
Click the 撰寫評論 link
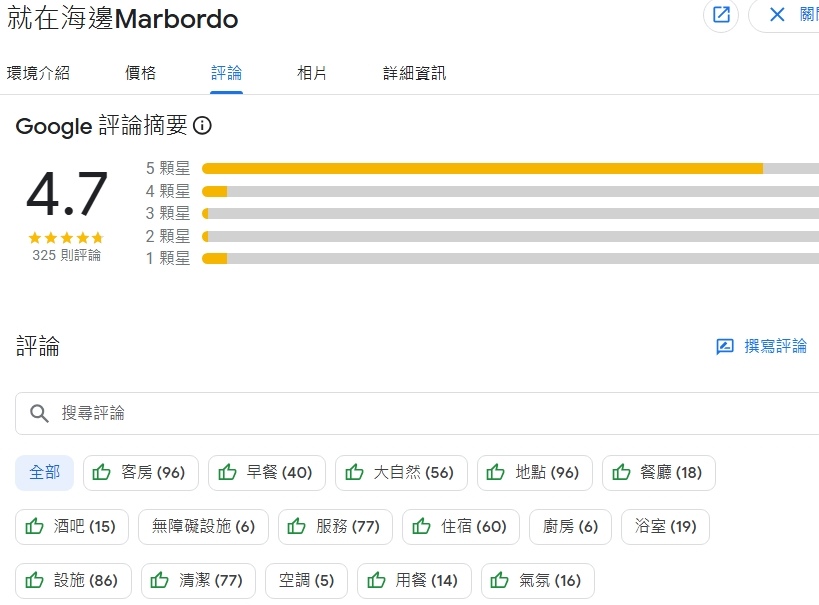[775, 347]
